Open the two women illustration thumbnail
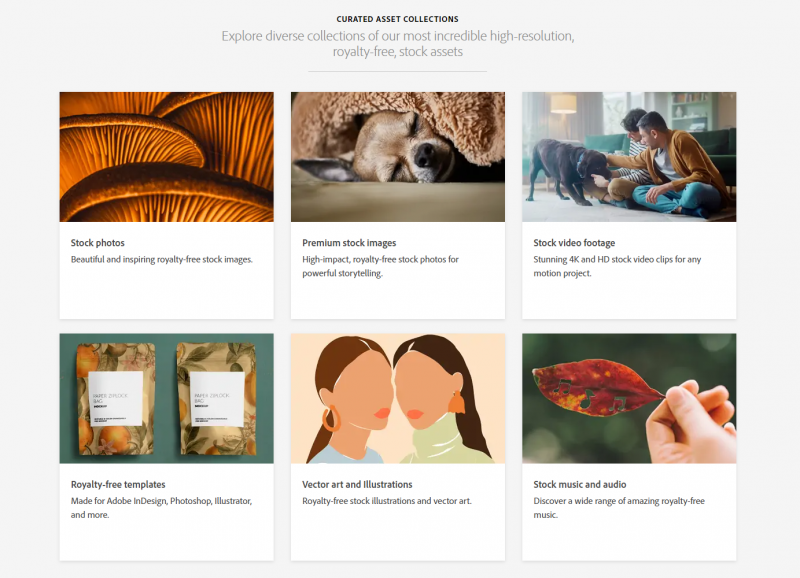800x578 pixels. click(397, 398)
